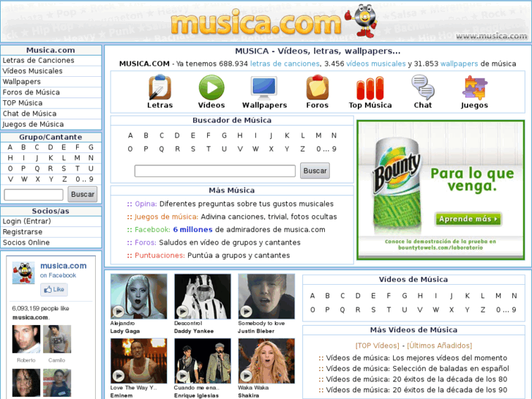Play Daddy Yankee Descontrol video thumbnail
532x399 pixels.
[x=203, y=297]
